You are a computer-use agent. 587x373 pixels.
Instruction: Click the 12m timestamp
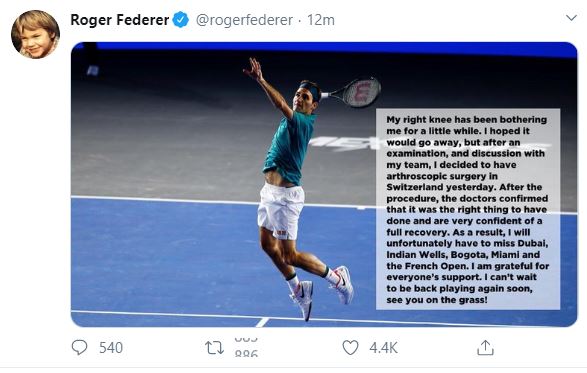click(x=321, y=20)
